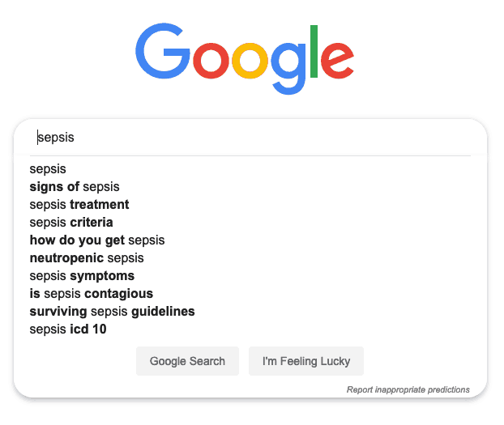Image resolution: width=504 pixels, height=425 pixels.
Task: Click the blue capital G in the logo
Action: (x=163, y=51)
